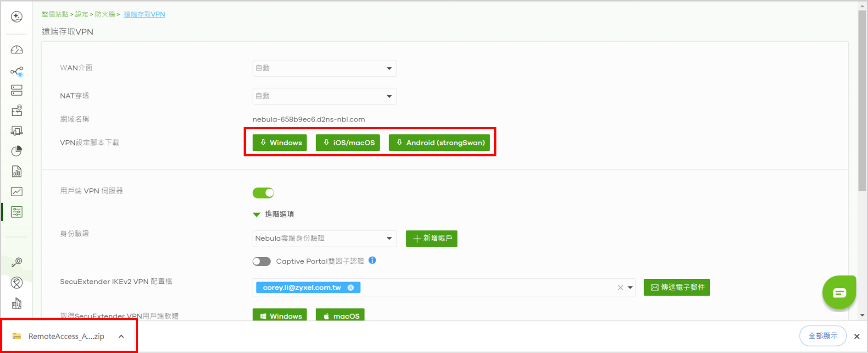Open the help lifebuoy sidebar icon
868x353 pixels.
[x=17, y=283]
